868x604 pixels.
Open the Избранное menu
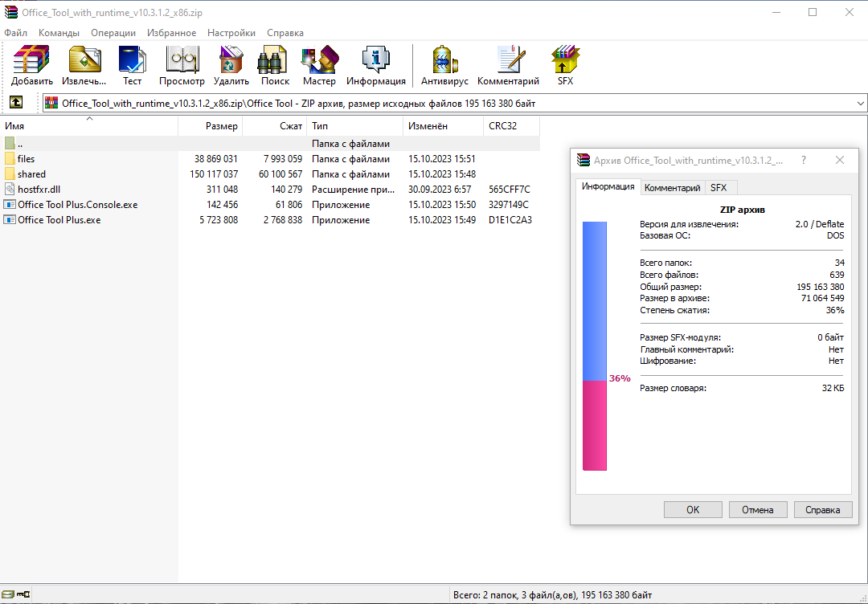point(172,33)
